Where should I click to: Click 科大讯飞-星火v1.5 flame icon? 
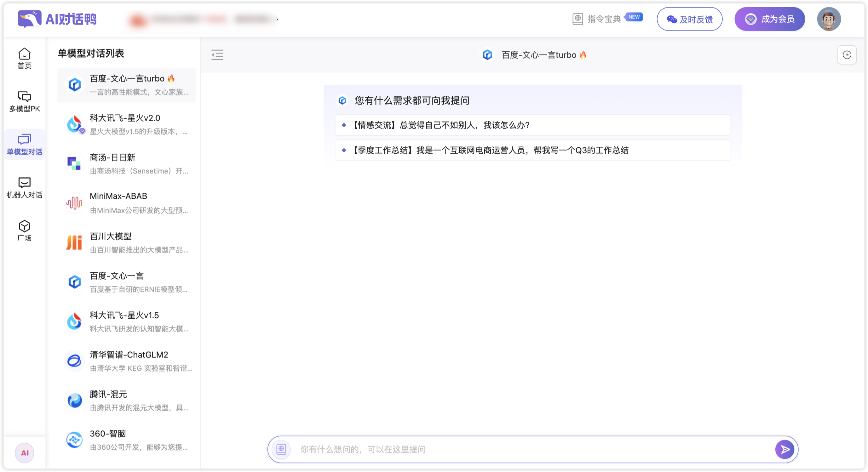[74, 321]
